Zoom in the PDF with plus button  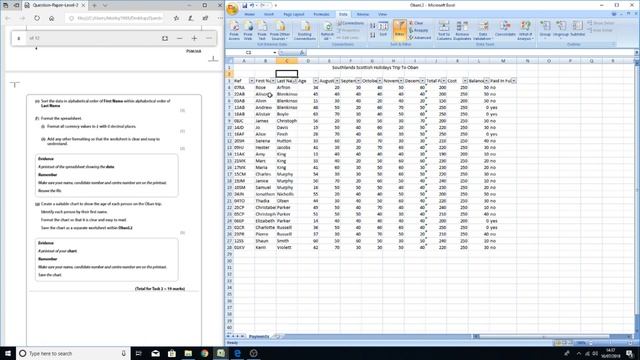click(194, 38)
